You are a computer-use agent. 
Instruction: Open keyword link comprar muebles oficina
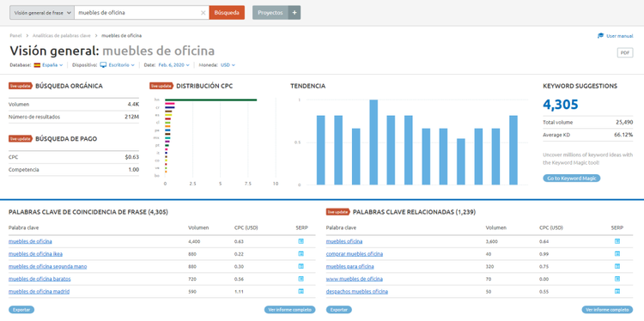(355, 254)
